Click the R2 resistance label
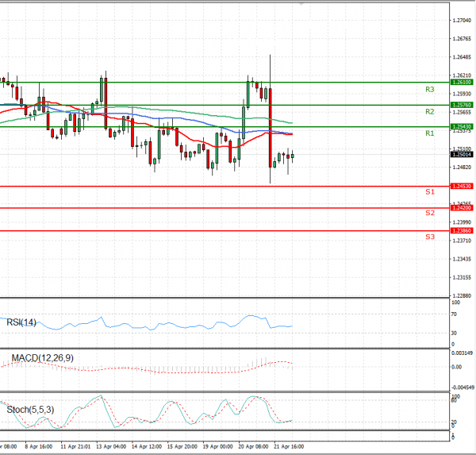The height and width of the screenshot is (455, 476). [x=429, y=112]
